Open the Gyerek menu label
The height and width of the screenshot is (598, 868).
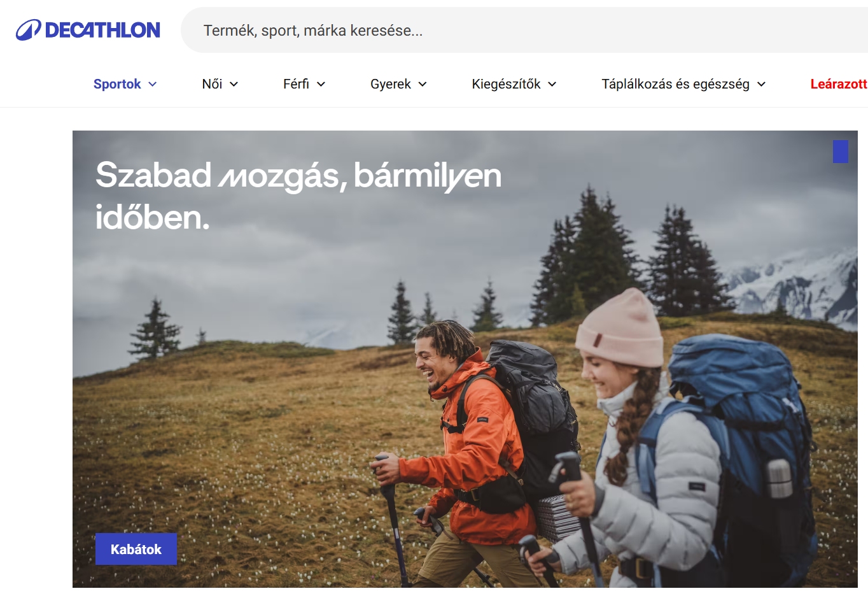pos(391,84)
